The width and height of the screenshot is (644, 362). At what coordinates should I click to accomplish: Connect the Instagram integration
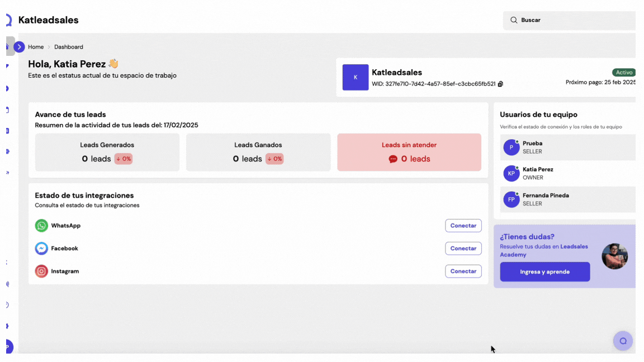coord(463,271)
